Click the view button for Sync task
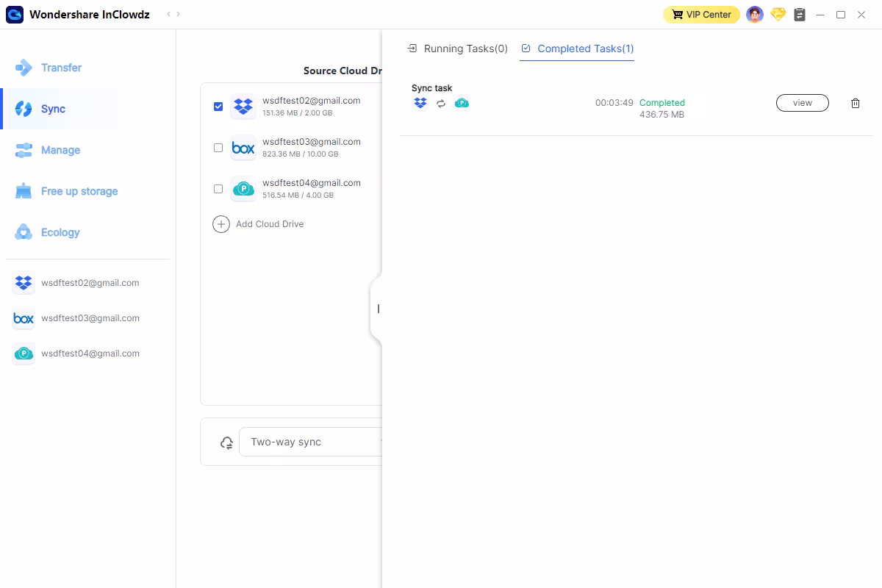Screen dimensions: 882x588 [x=803, y=103]
